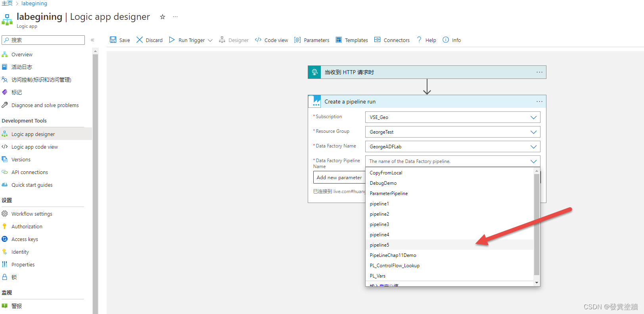Screen dimensions: 644x314
Task: Click the Workflow settings gear icon
Action: point(5,214)
